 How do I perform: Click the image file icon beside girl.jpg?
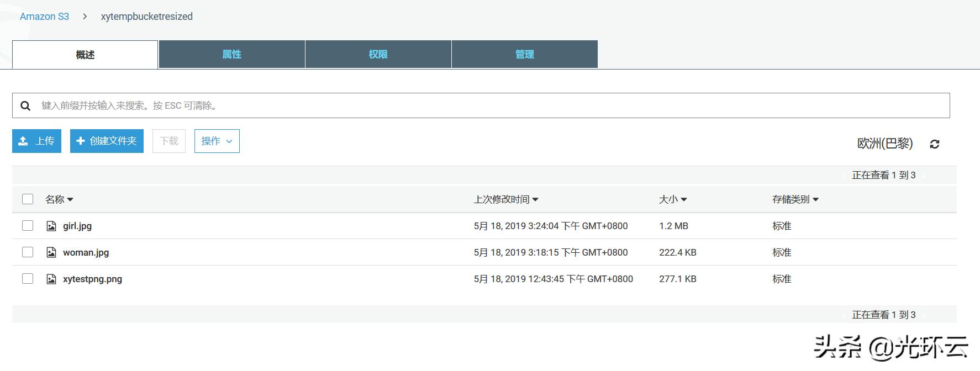click(51, 226)
